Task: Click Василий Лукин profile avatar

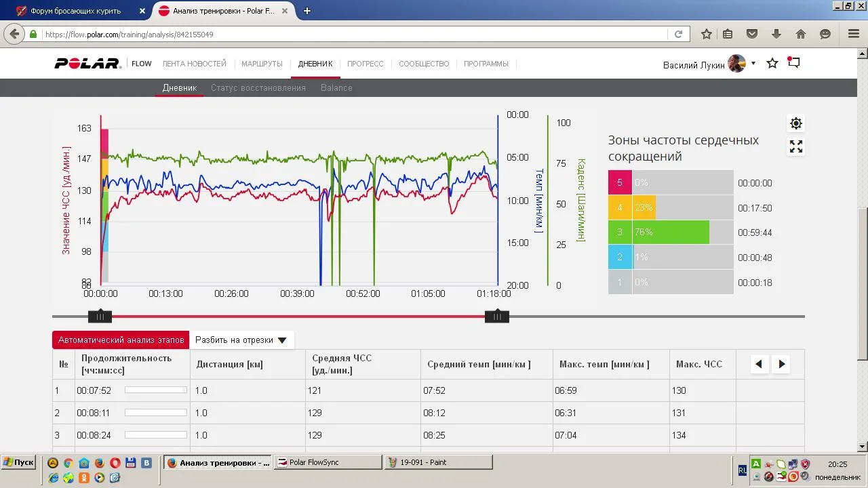Action: pos(736,64)
